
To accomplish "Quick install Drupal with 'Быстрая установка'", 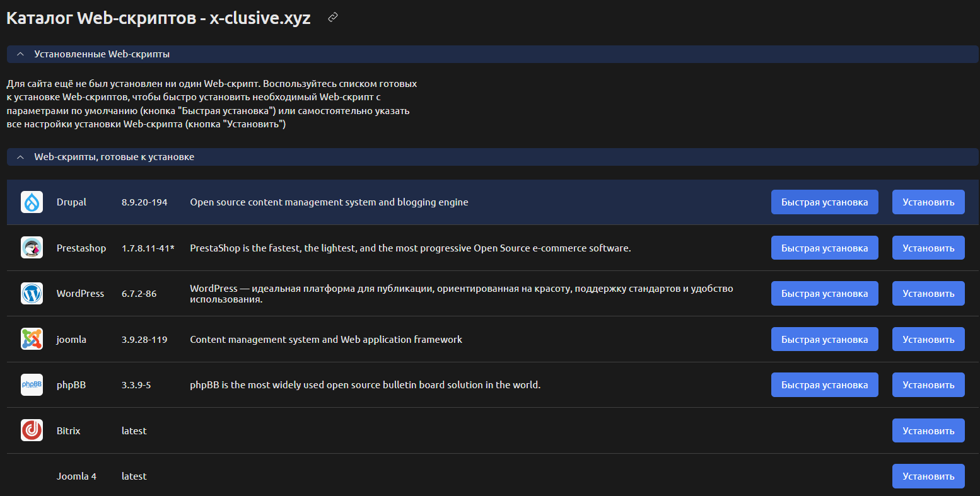I will [x=824, y=202].
